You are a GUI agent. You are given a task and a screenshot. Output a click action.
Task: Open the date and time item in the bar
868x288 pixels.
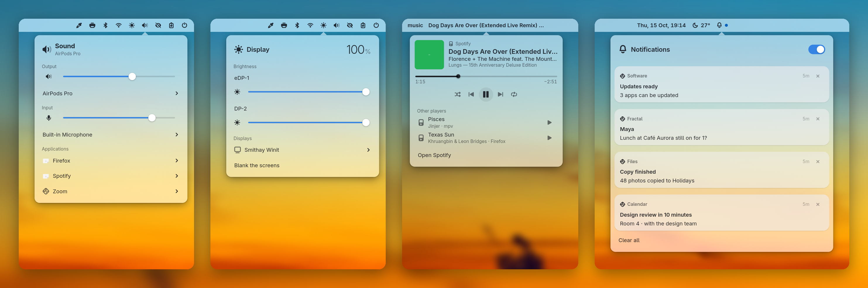click(661, 25)
